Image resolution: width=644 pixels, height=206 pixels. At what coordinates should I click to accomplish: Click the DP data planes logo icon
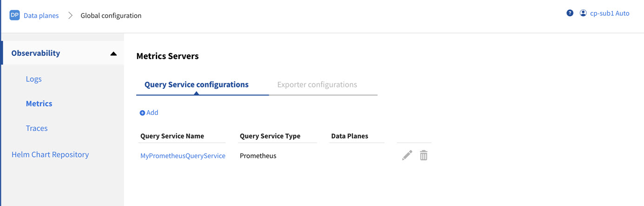click(x=14, y=15)
